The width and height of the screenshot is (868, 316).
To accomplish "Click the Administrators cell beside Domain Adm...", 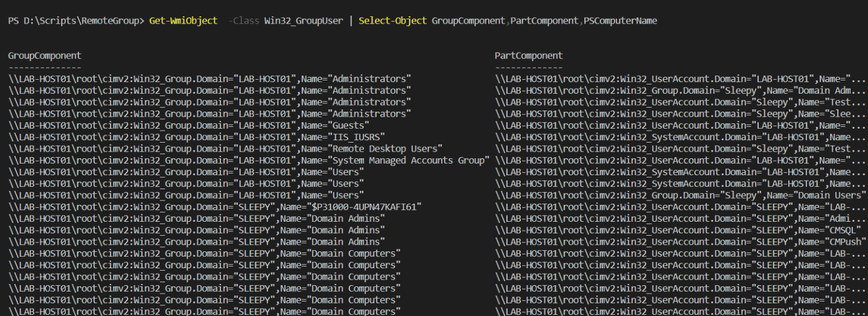I will click(x=209, y=91).
